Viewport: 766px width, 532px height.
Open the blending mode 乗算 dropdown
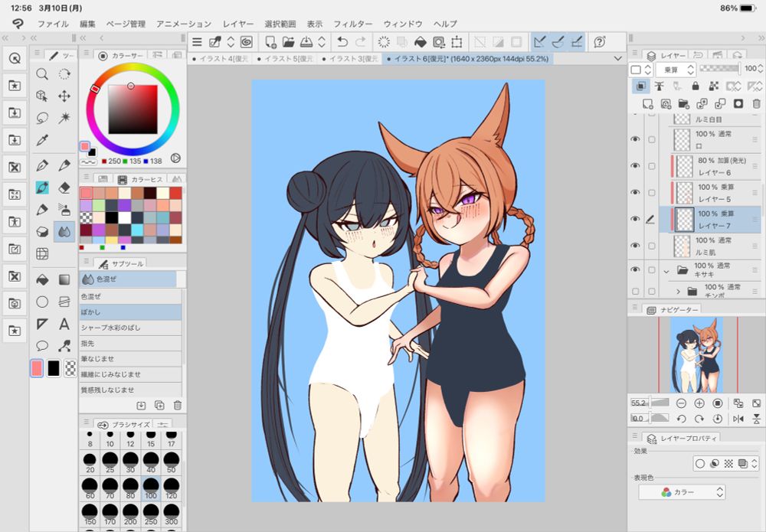(x=675, y=70)
